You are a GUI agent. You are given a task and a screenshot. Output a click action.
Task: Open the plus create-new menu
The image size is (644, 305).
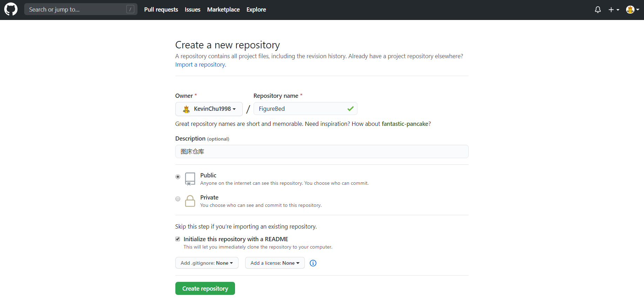point(613,10)
